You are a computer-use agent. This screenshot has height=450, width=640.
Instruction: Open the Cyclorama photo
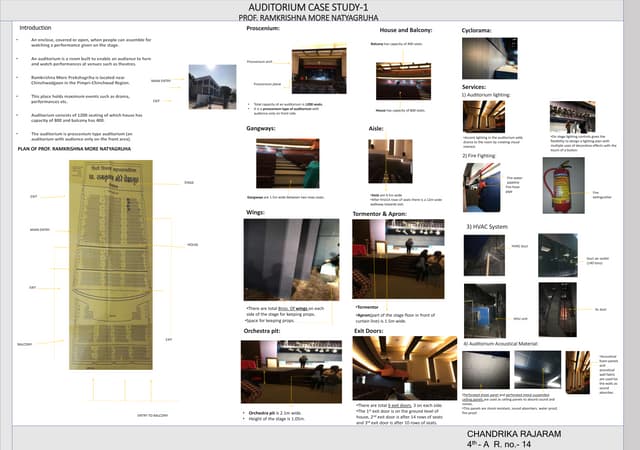(x=490, y=57)
